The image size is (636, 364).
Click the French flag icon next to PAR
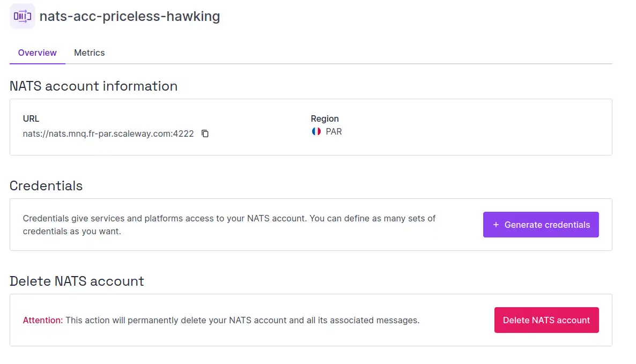315,131
